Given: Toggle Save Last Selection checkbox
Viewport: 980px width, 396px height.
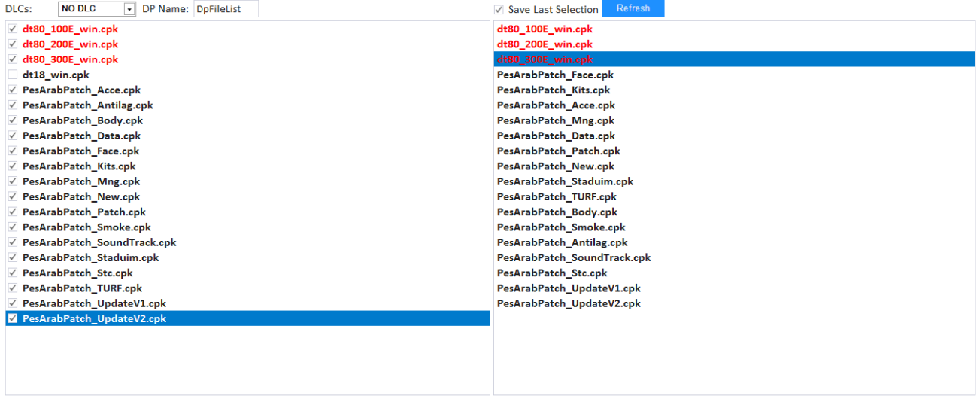Looking at the screenshot, I should tap(499, 9).
